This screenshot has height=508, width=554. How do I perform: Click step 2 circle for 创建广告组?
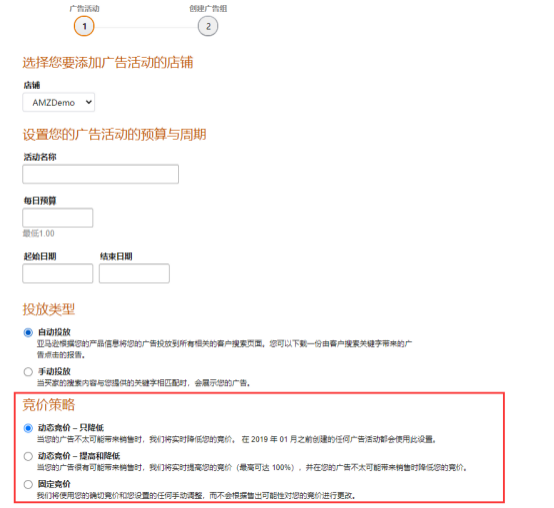[x=208, y=26]
